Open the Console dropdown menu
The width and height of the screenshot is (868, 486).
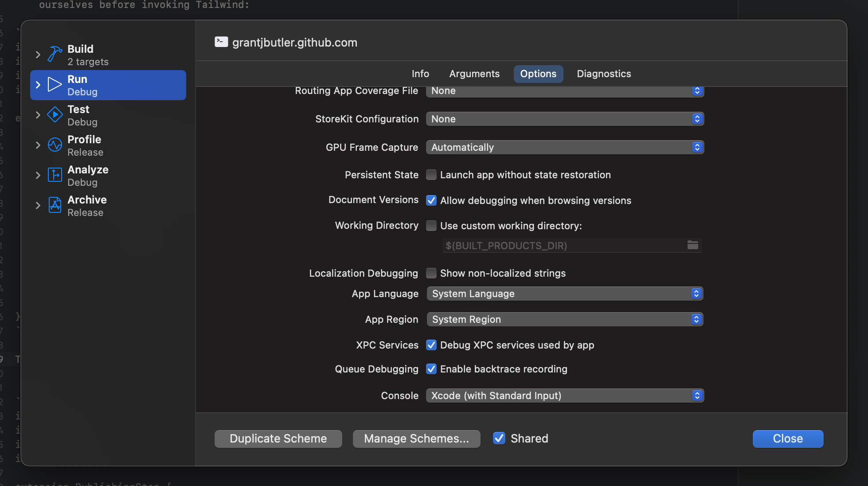[x=565, y=395]
